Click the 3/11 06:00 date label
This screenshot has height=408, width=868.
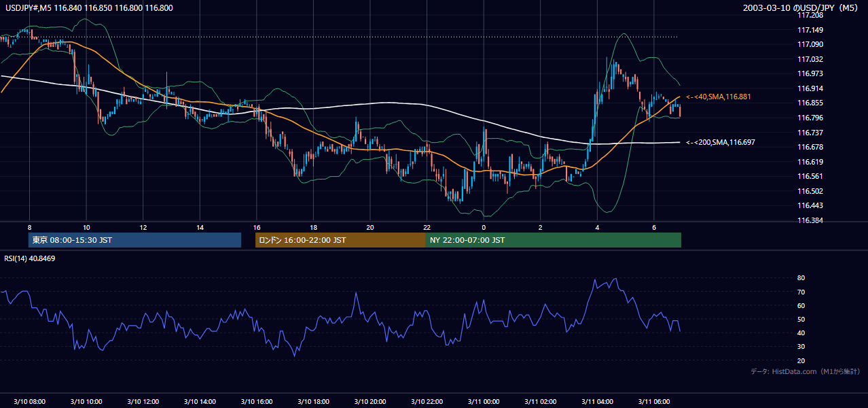click(653, 401)
